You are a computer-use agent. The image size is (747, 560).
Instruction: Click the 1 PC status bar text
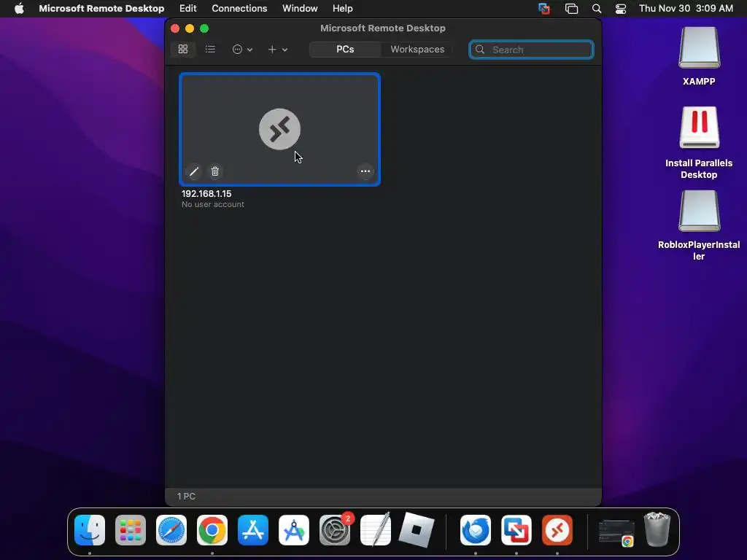pyautogui.click(x=186, y=496)
